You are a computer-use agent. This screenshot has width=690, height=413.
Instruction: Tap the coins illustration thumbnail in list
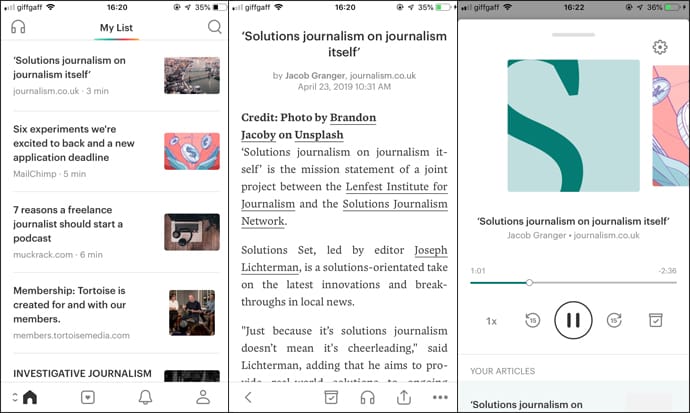coord(192,151)
